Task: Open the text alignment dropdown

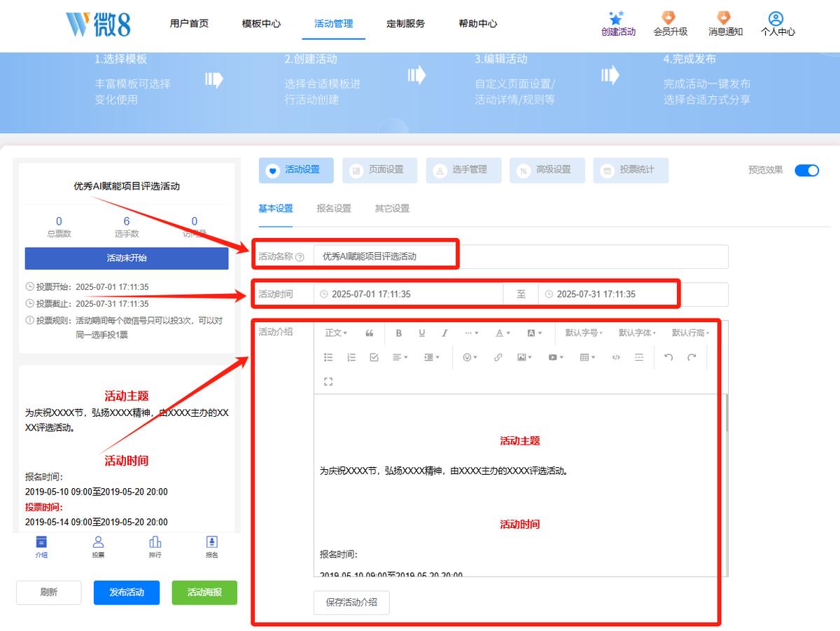Action: tap(400, 357)
